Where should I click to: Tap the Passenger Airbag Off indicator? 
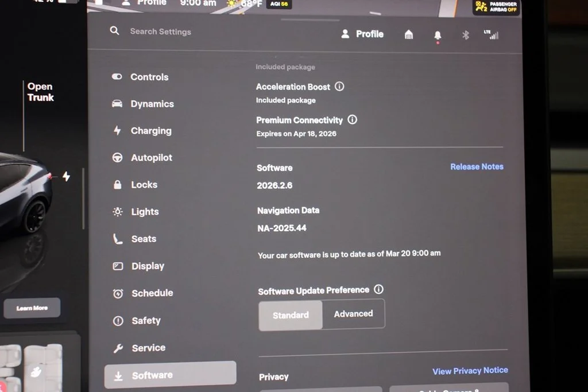click(496, 7)
